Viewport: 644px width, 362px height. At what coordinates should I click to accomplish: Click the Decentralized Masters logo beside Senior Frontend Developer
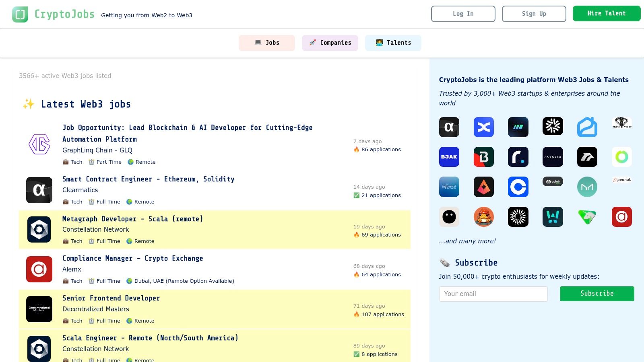(39, 309)
